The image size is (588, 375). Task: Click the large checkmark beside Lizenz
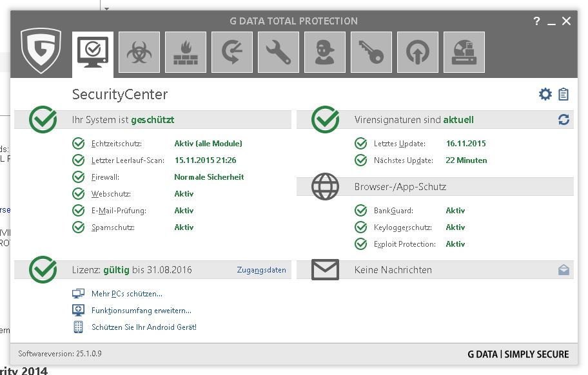43,269
